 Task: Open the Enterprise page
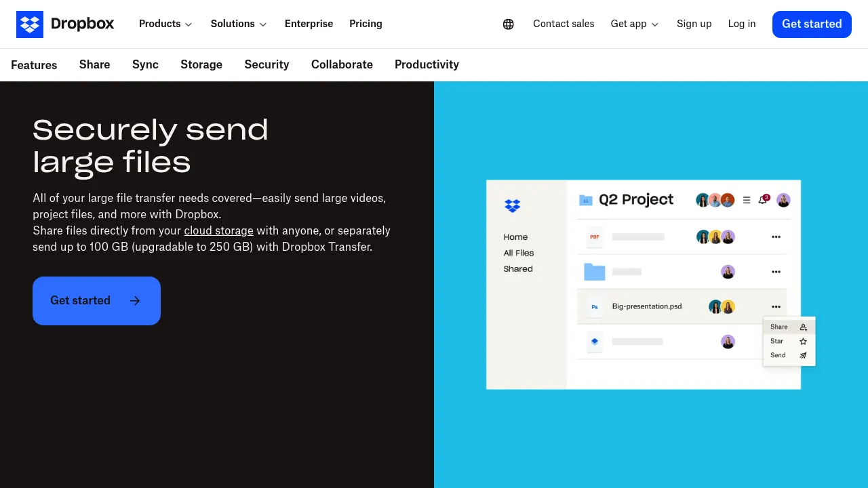309,24
